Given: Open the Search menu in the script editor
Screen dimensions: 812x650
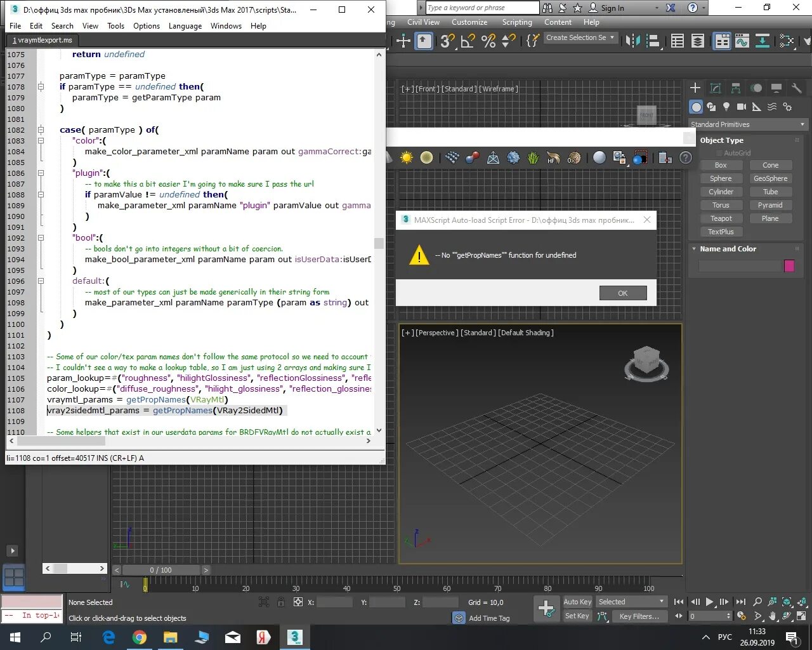Looking at the screenshot, I should coord(62,26).
